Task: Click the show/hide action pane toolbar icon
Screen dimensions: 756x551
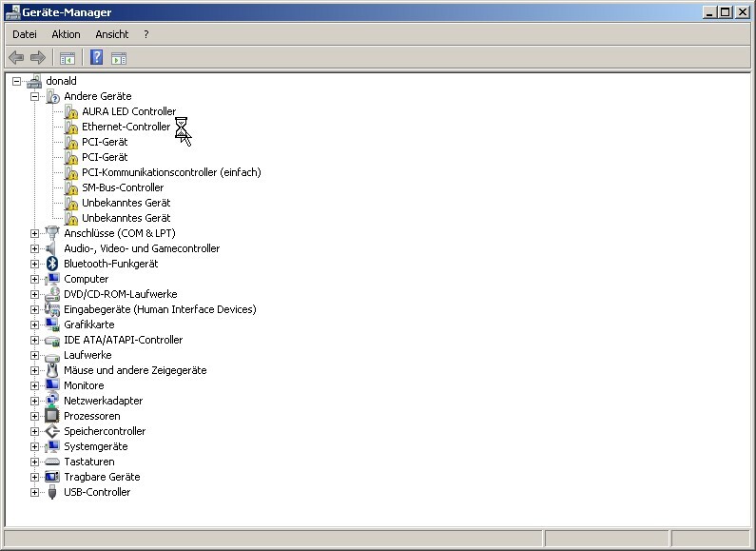Action: point(119,58)
